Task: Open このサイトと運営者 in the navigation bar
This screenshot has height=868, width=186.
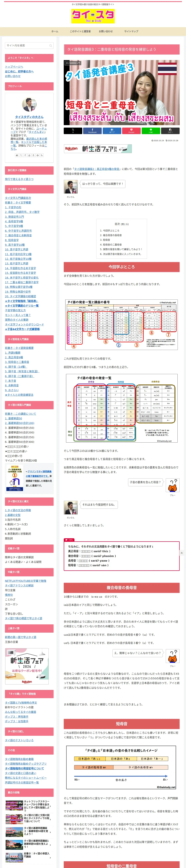Action: coord(80,31)
